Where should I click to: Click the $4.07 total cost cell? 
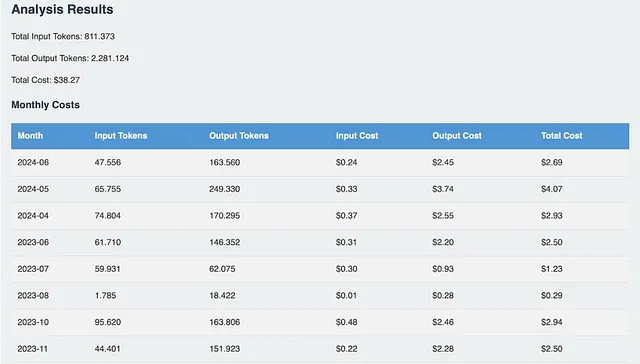552,189
